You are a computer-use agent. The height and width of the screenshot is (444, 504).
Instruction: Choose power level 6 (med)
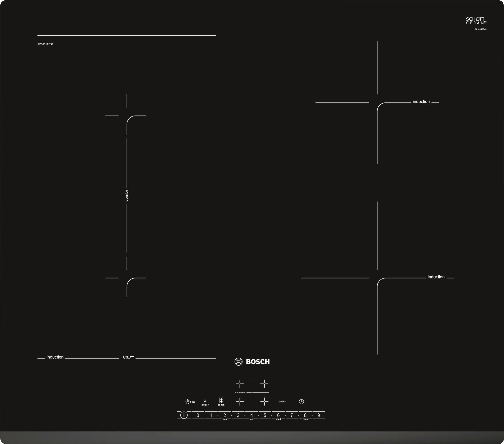(278, 416)
